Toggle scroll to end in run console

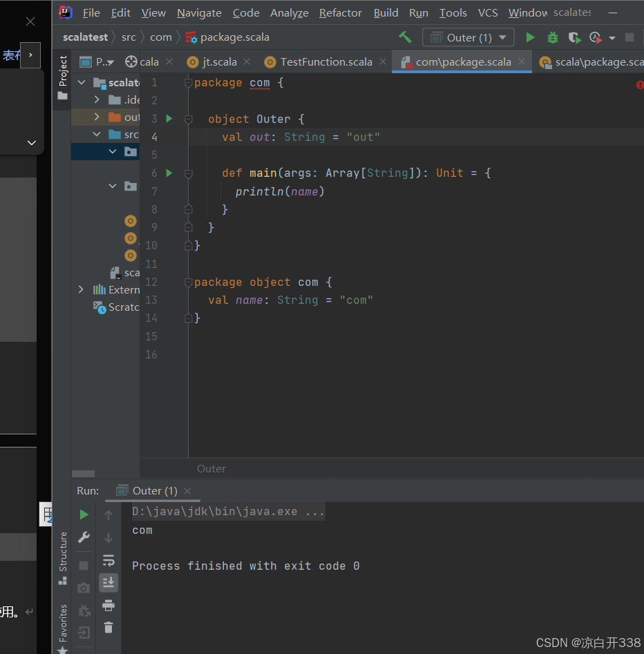pos(108,582)
